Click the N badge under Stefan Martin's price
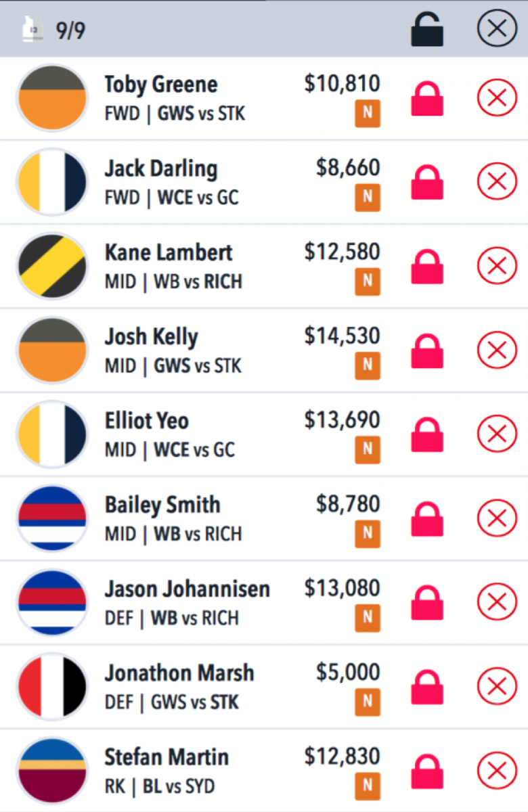Viewport: 528px width, 812px height. point(368,785)
